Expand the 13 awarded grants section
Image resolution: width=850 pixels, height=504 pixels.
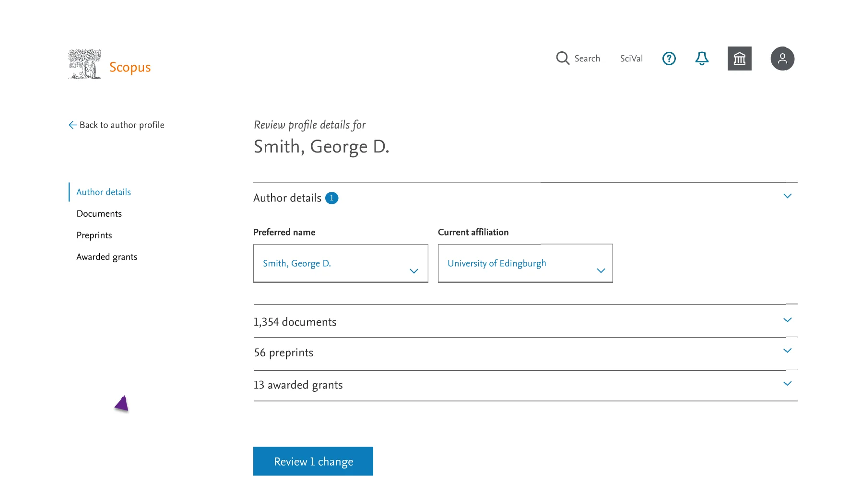coord(787,384)
